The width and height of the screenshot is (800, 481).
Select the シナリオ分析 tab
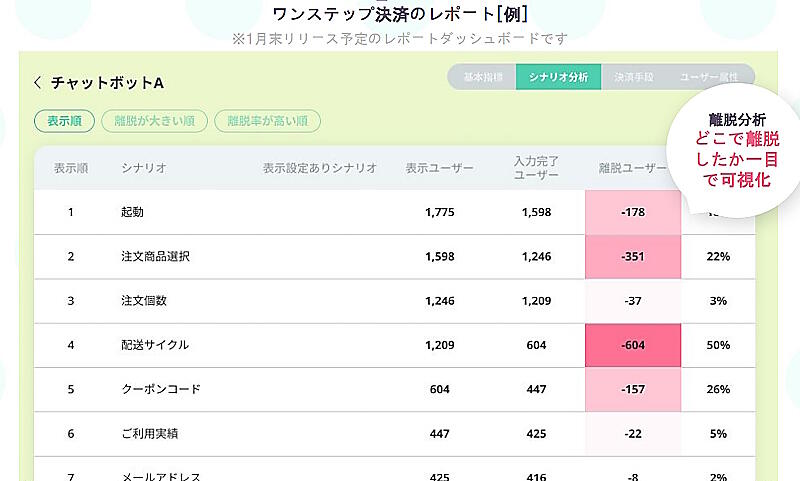tap(559, 77)
